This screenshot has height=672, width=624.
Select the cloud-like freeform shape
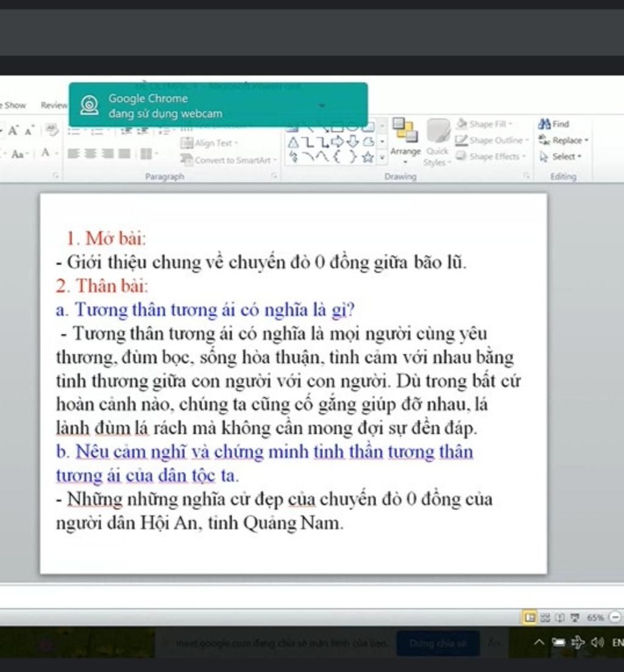[368, 141]
